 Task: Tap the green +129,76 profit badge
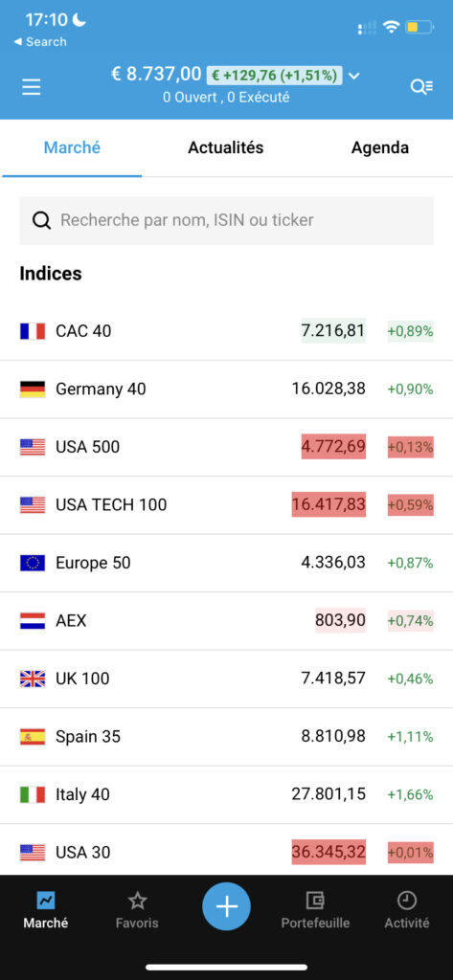click(x=275, y=76)
